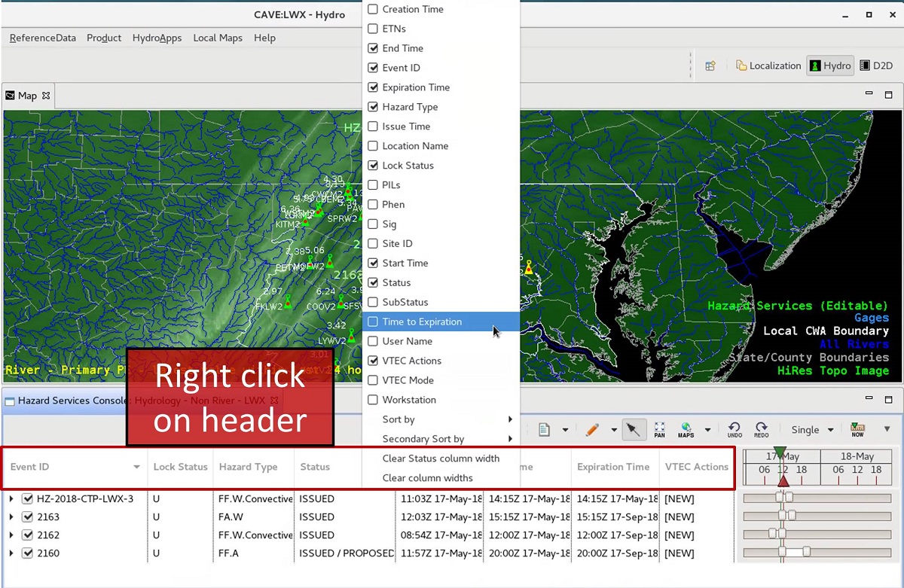Click the product document icon in console toolbar

tap(545, 430)
